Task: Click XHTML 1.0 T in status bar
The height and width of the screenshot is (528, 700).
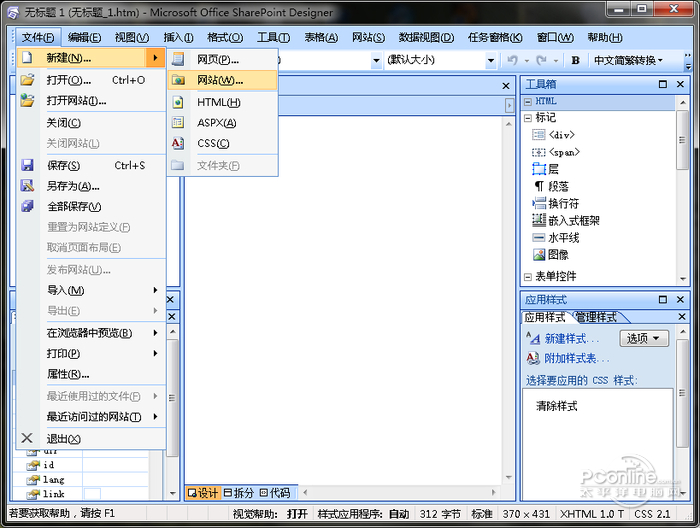Action: (x=592, y=514)
